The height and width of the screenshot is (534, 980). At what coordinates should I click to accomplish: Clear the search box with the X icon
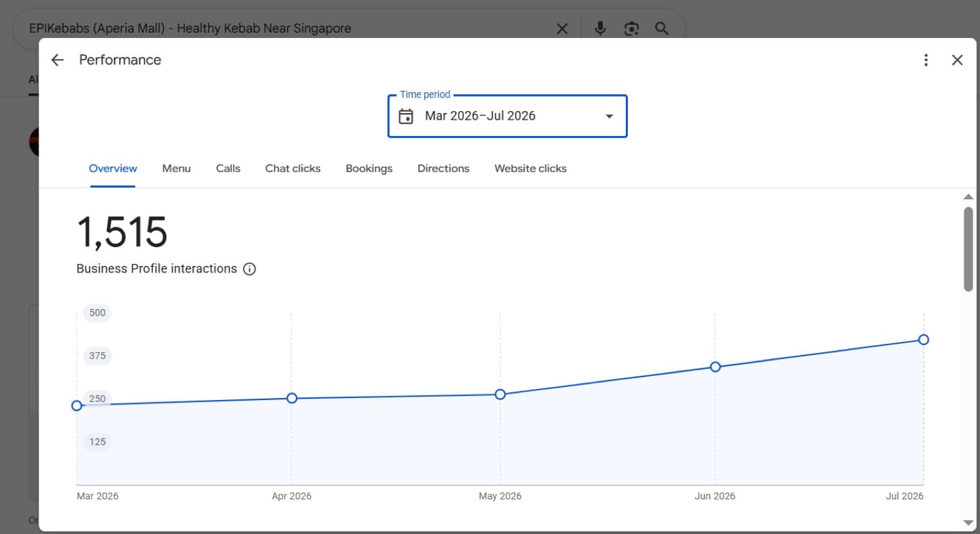(562, 29)
